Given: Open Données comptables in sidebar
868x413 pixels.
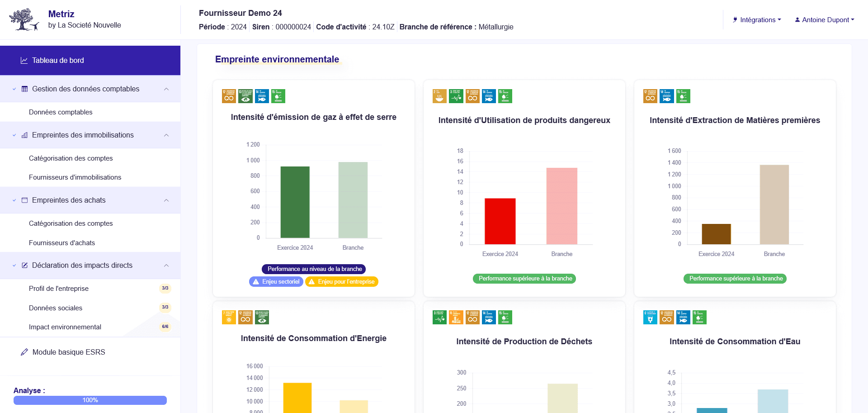Looking at the screenshot, I should tap(61, 112).
